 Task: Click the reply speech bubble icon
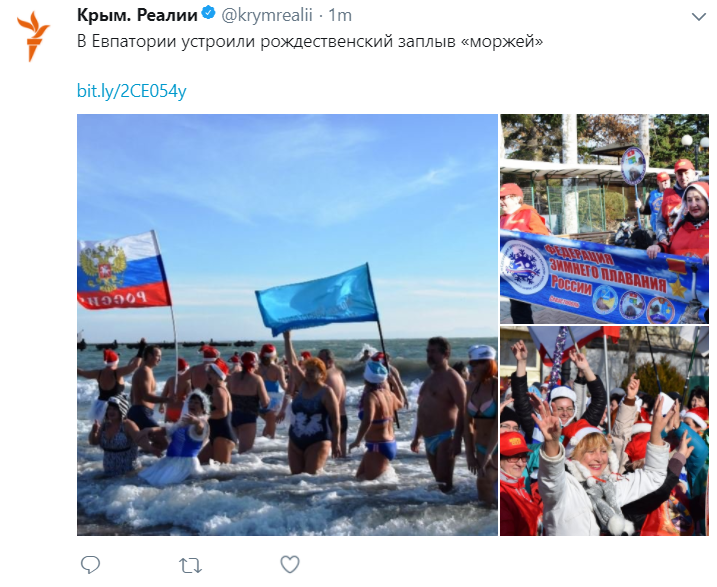pos(90,565)
